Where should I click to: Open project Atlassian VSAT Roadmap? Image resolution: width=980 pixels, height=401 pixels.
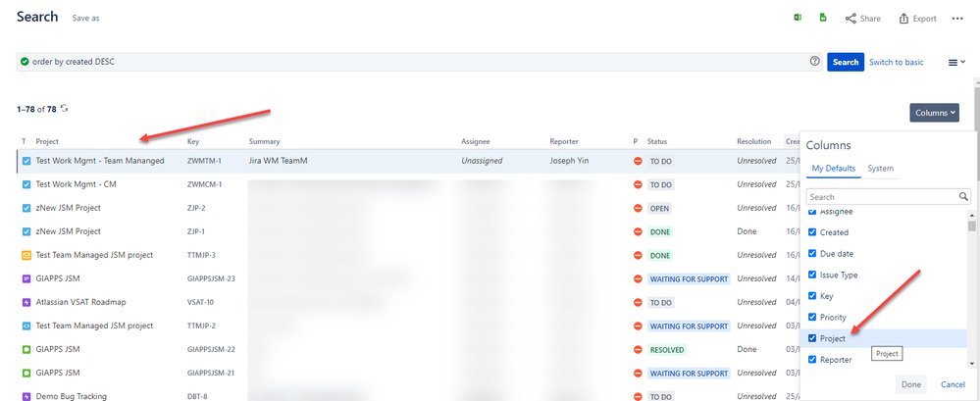[x=80, y=302]
